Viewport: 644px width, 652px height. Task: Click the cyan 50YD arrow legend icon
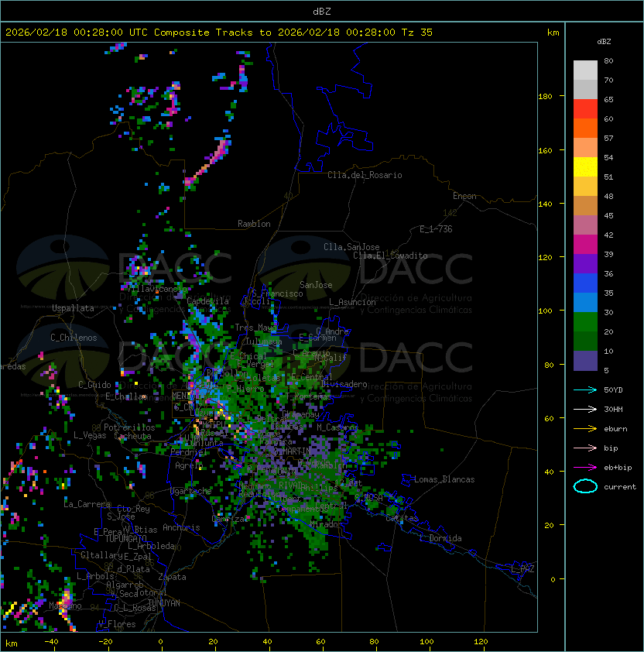585,389
